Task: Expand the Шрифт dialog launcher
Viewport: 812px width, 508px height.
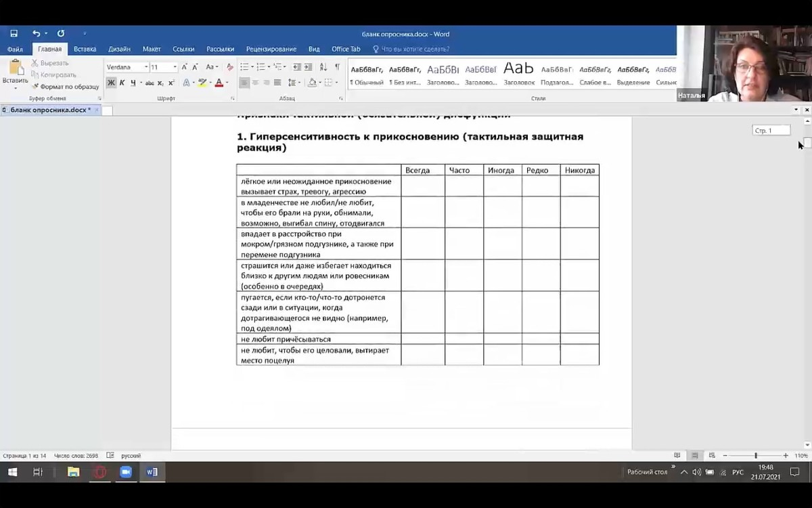Action: pyautogui.click(x=233, y=98)
